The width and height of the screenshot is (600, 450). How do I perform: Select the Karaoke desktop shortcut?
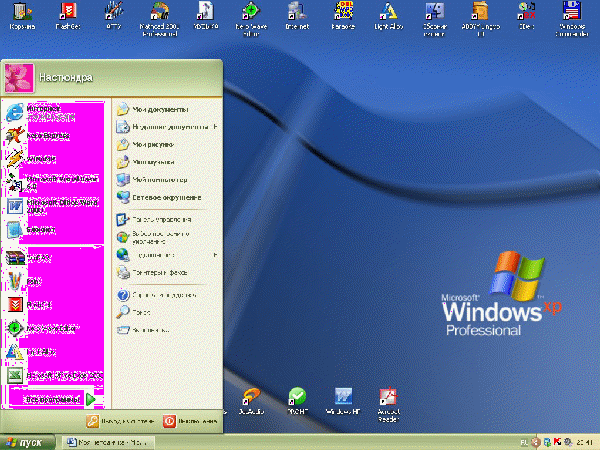[x=343, y=16]
